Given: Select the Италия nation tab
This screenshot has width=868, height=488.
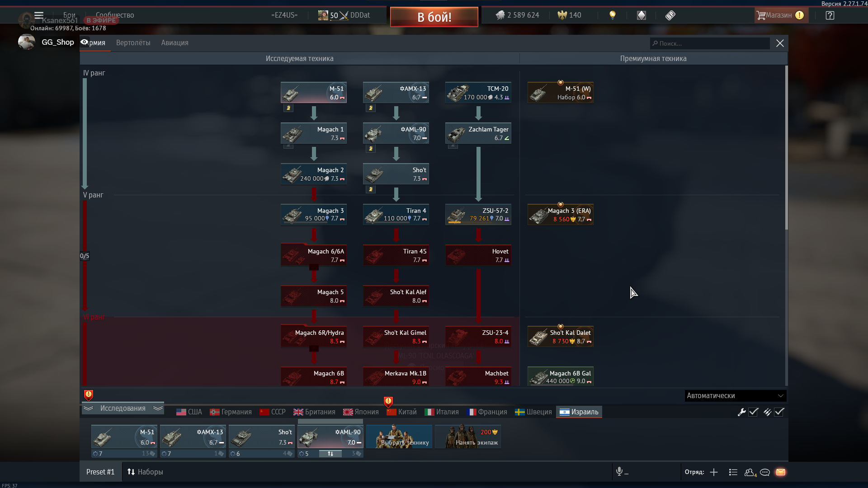Looking at the screenshot, I should click(442, 412).
